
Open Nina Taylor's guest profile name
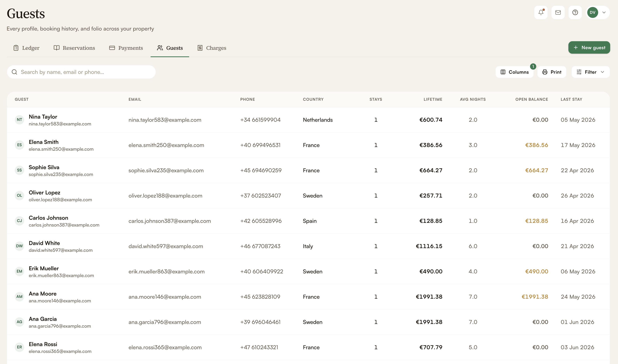click(43, 117)
